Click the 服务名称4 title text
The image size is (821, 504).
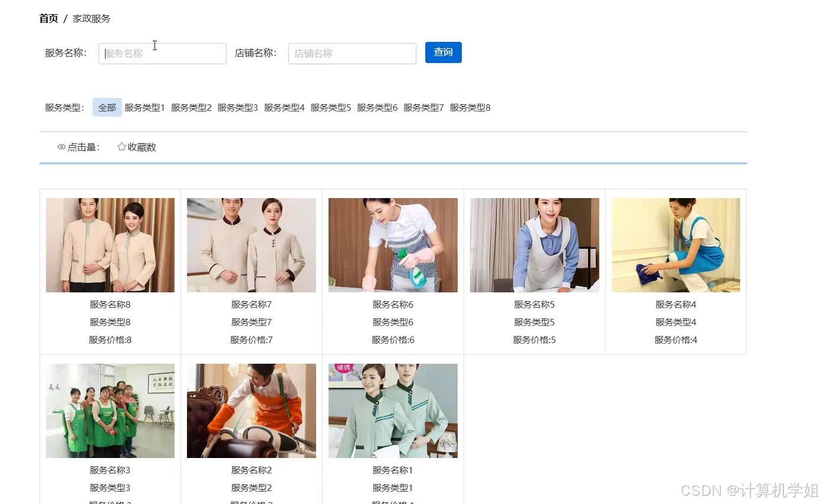(x=676, y=305)
